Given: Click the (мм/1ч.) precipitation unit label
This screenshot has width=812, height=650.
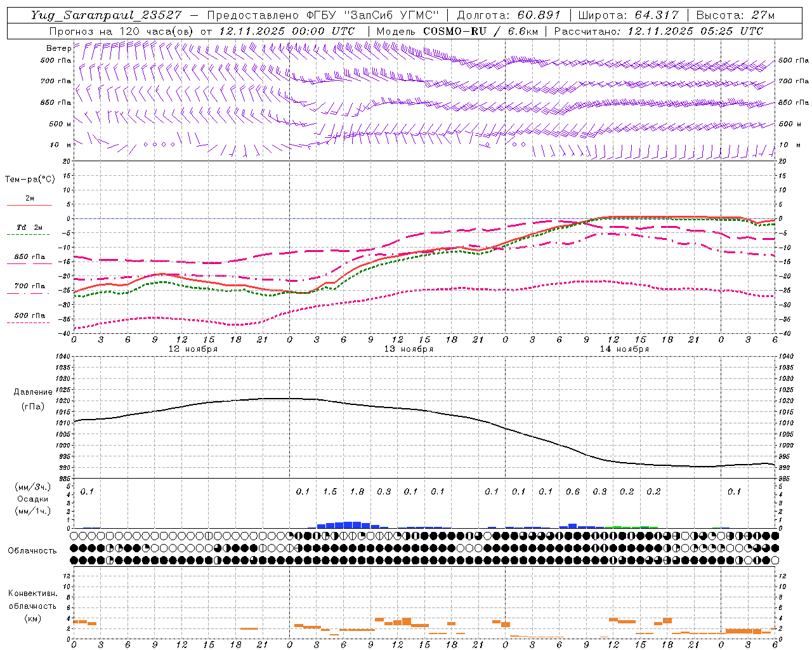Looking at the screenshot, I should [33, 511].
